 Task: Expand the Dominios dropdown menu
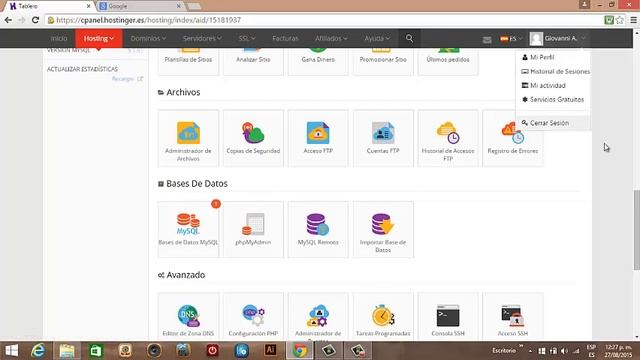pos(148,38)
